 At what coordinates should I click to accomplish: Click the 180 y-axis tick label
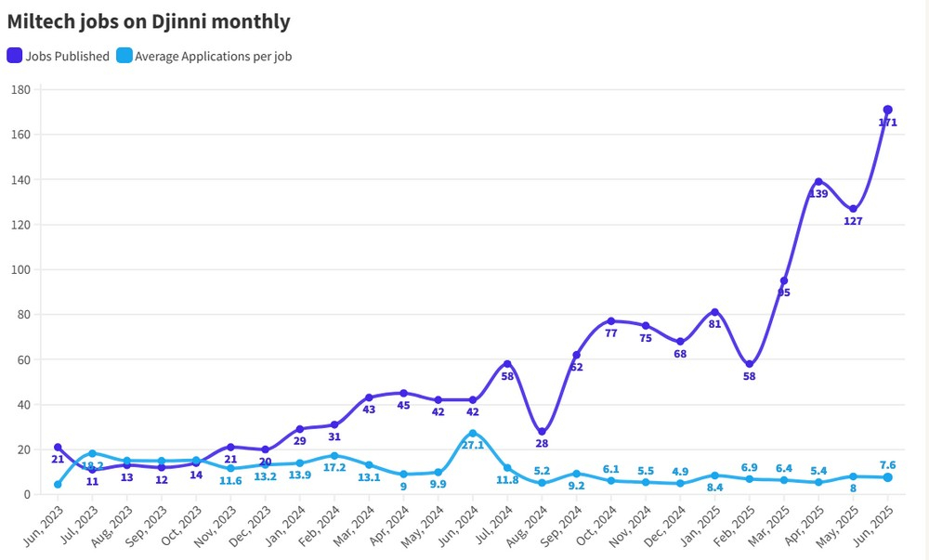click(20, 90)
